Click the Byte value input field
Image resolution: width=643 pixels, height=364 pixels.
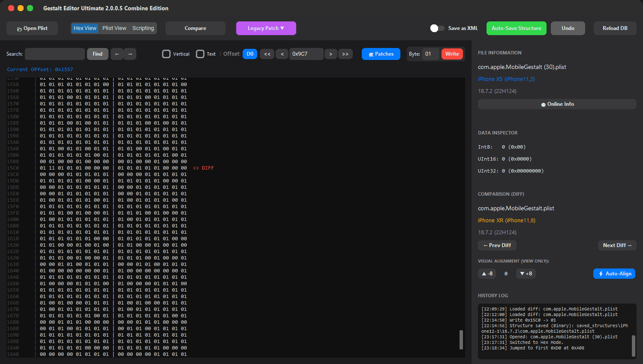431,54
